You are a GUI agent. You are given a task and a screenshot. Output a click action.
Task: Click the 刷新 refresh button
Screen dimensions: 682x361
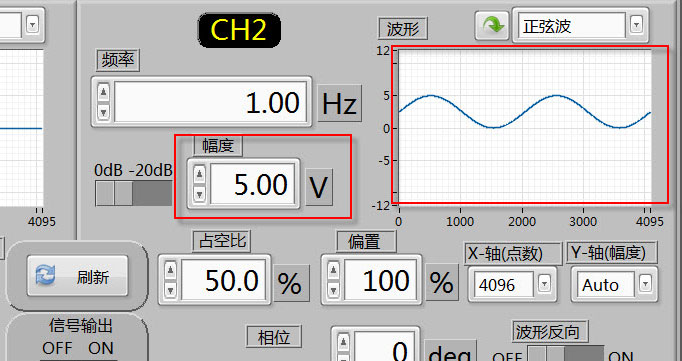click(x=77, y=277)
